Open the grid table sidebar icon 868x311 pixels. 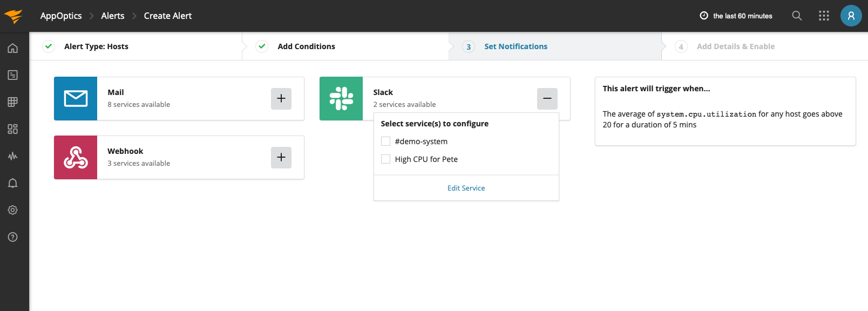coord(13,102)
